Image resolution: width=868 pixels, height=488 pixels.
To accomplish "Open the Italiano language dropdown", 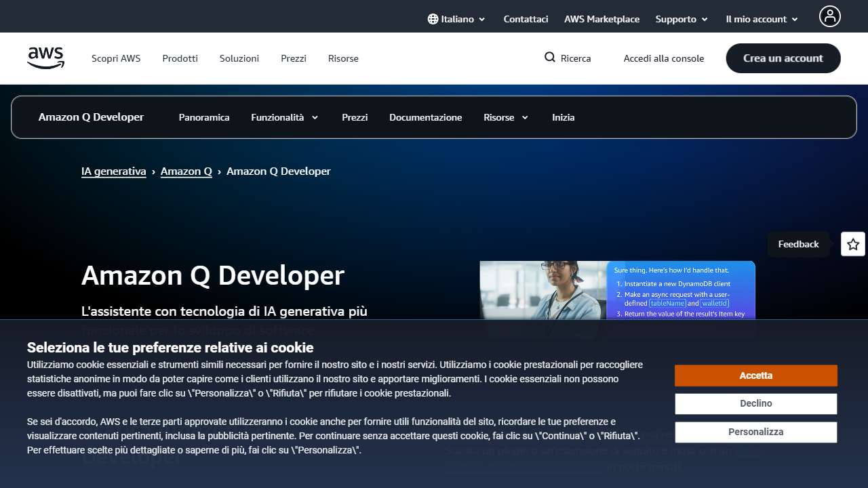I will click(x=456, y=19).
